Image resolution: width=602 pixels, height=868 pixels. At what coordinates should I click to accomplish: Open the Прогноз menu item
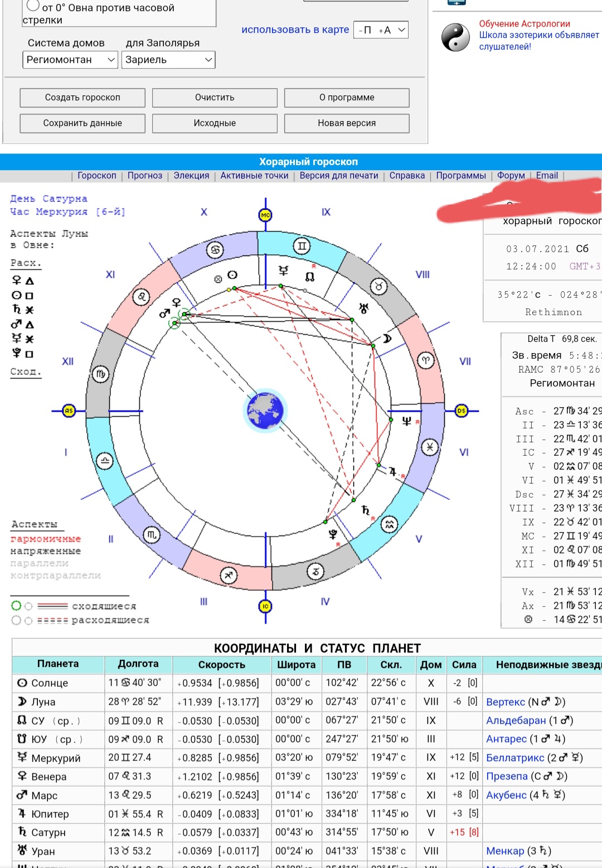click(x=145, y=176)
